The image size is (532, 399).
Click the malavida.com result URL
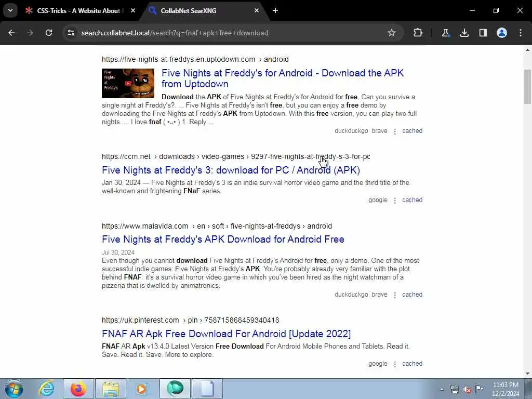217,226
